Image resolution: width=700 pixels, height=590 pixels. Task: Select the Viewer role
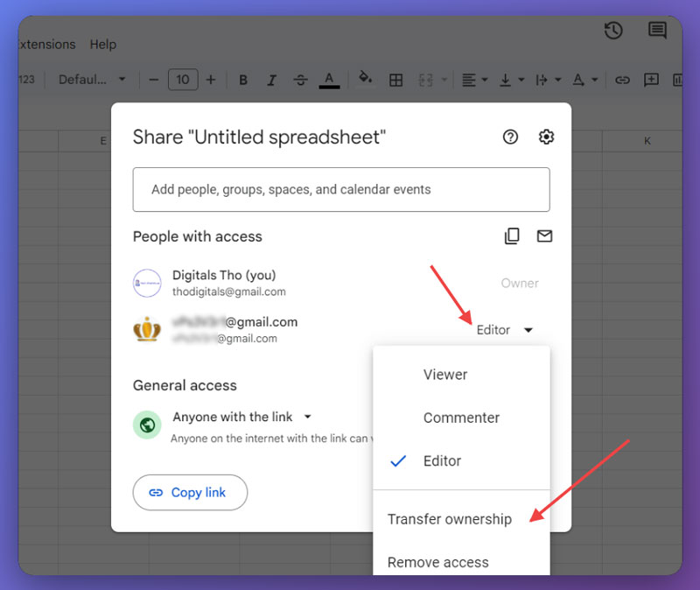tap(444, 374)
